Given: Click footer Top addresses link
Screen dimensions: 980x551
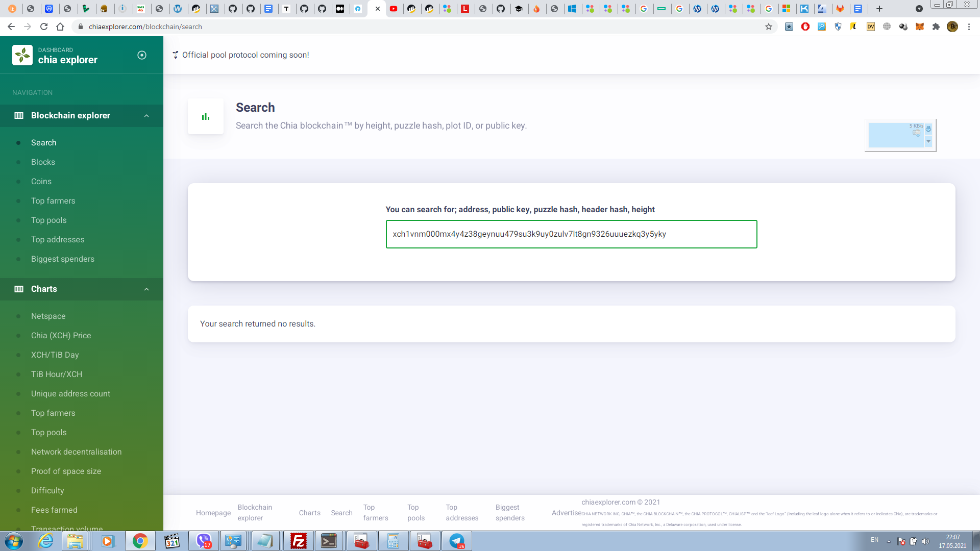Looking at the screenshot, I should (x=462, y=512).
